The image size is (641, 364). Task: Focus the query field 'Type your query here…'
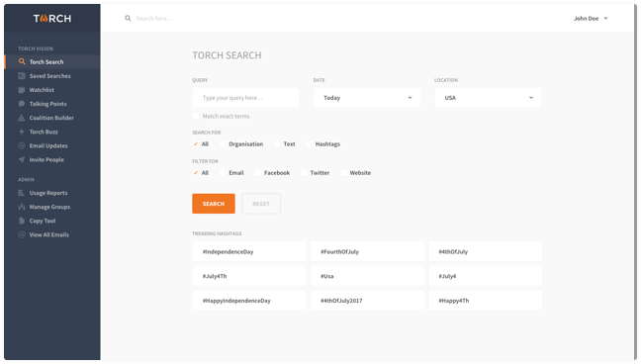point(245,98)
